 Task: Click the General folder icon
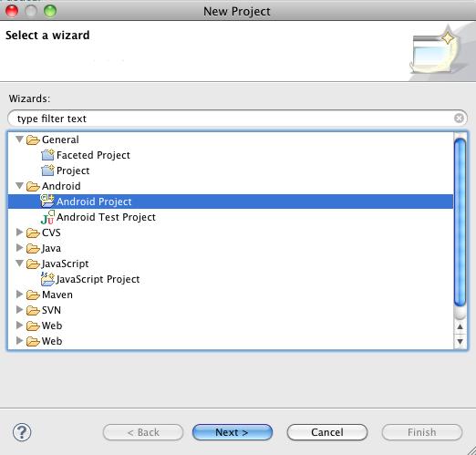click(x=33, y=140)
